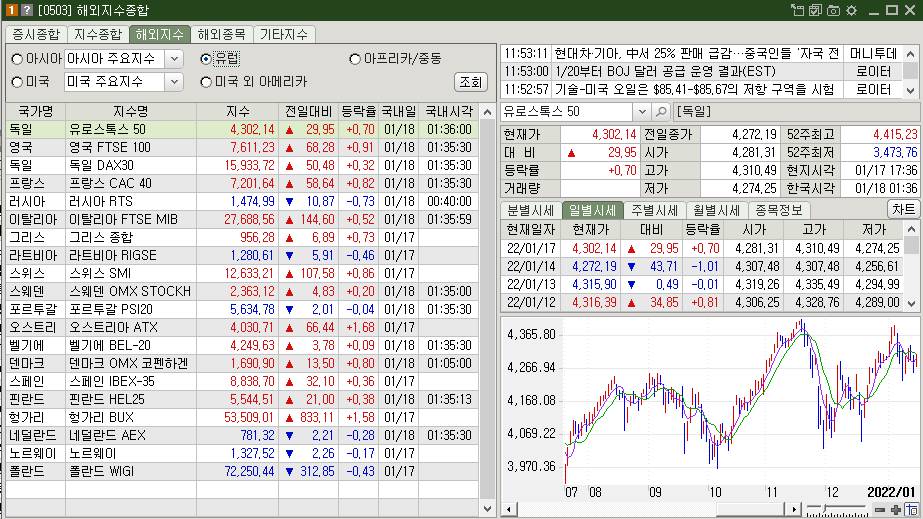This screenshot has width=923, height=519.
Task: Open the 1/20부터 BOJ 달러 공급 news headline
Action: click(696, 72)
